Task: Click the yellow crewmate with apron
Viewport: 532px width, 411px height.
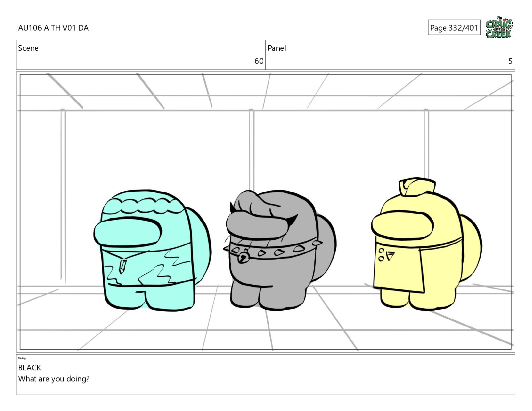Action: pos(427,244)
